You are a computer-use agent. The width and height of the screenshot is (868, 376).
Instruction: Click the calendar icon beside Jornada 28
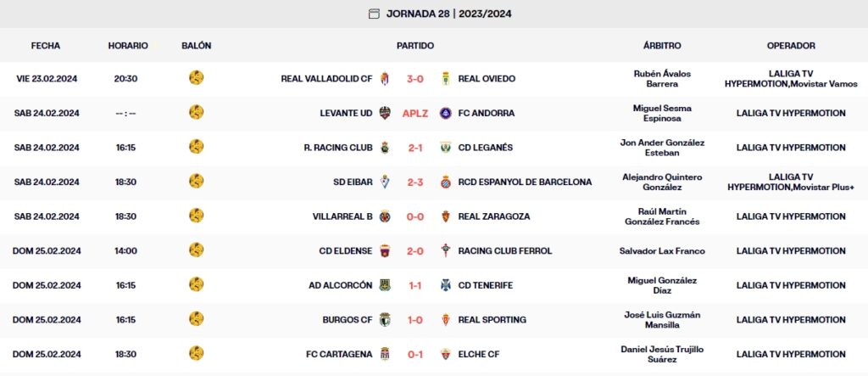tap(375, 14)
